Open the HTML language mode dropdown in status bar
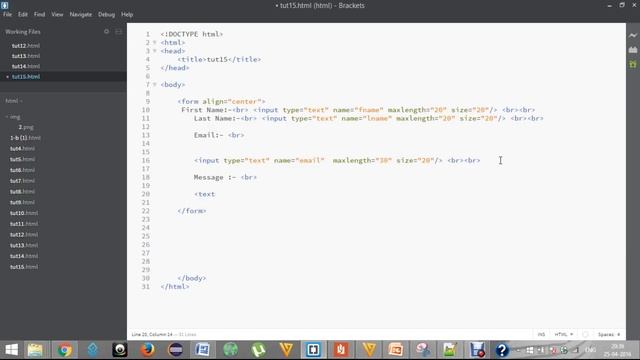The height and width of the screenshot is (360, 640). pyautogui.click(x=564, y=334)
